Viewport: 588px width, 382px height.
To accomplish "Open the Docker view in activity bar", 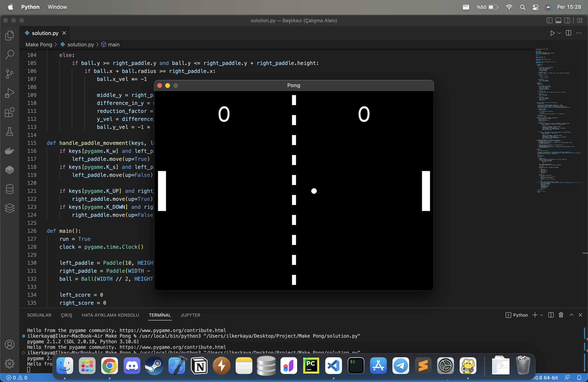I will pos(9,150).
